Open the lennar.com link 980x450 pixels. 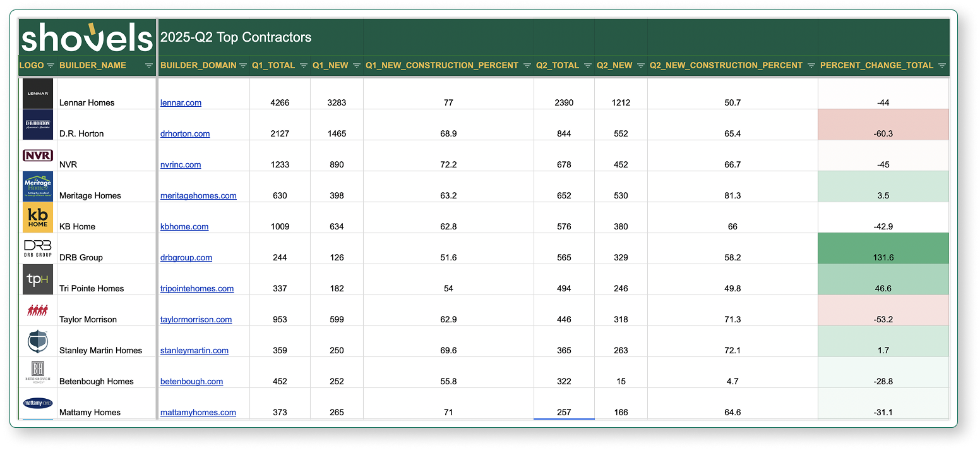(181, 102)
